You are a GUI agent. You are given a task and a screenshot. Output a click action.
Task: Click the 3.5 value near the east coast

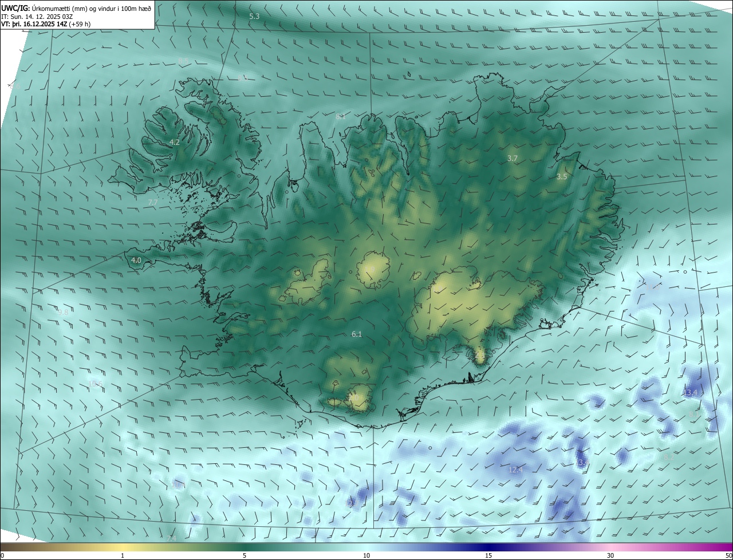pyautogui.click(x=562, y=177)
